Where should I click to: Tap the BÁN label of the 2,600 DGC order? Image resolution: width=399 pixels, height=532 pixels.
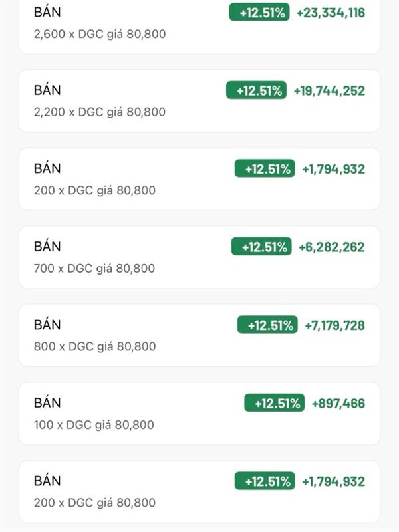pyautogui.click(x=47, y=13)
